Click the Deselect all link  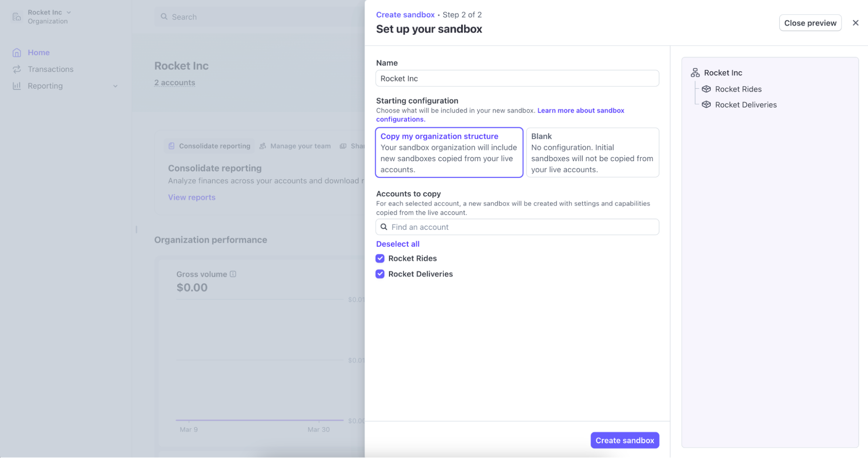click(397, 244)
